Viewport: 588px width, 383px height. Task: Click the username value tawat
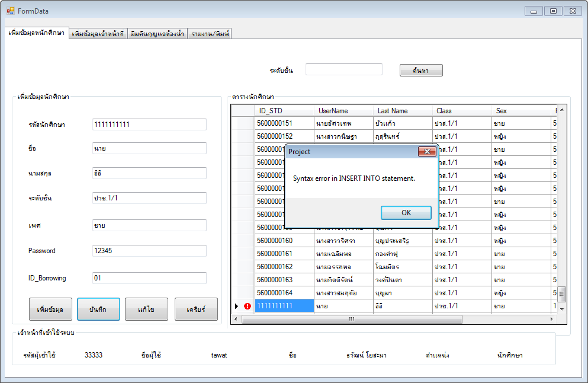point(219,355)
